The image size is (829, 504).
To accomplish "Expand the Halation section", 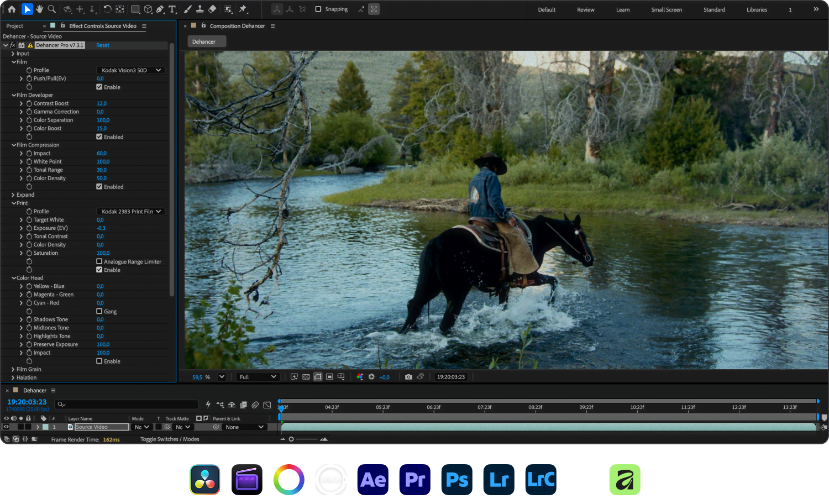I will tap(13, 377).
